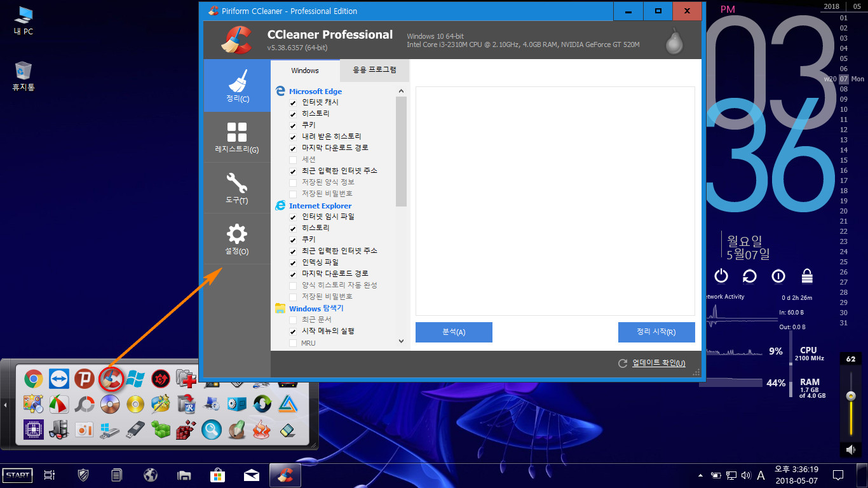Image resolution: width=868 pixels, height=488 pixels.
Task: Open the gold disc dock icon
Action: 135,404
